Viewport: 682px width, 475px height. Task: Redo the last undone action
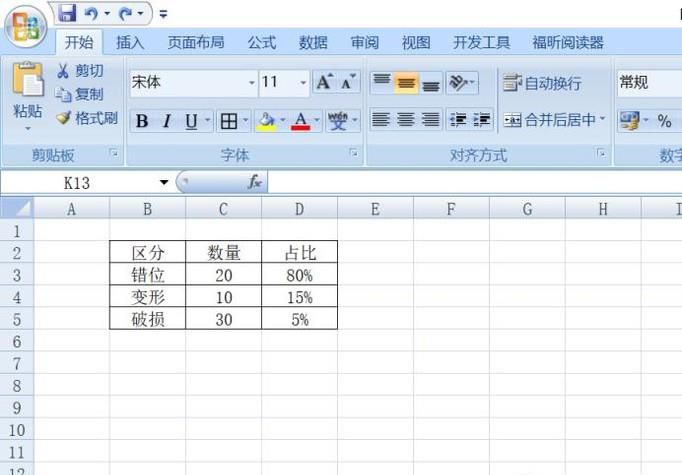tap(126, 14)
